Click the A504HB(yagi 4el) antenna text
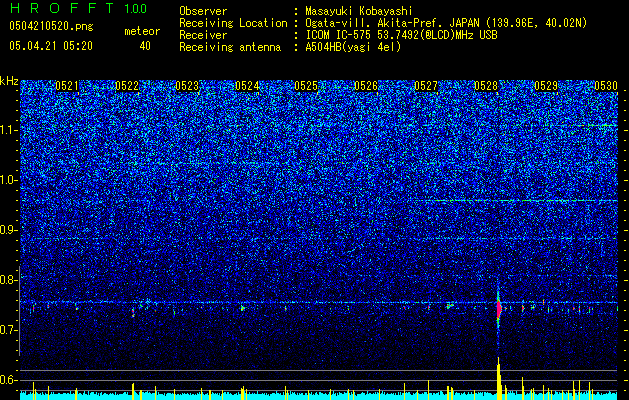629x400 pixels. click(353, 47)
